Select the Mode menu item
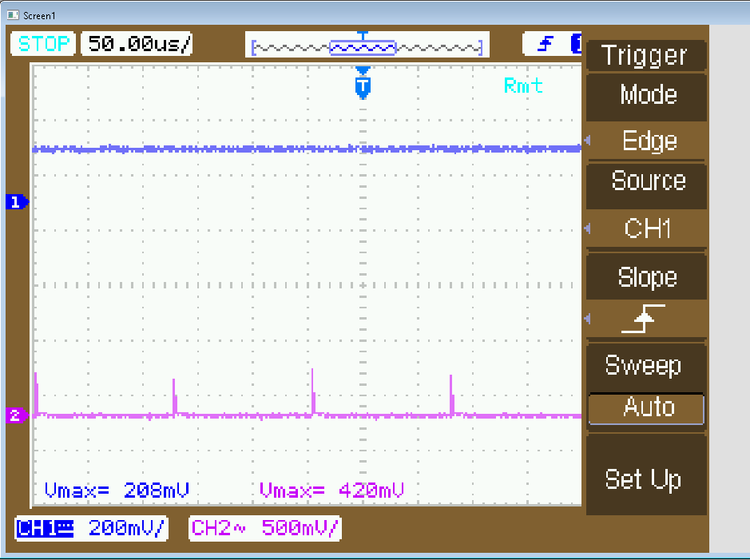750x560 pixels. pyautogui.click(x=648, y=95)
